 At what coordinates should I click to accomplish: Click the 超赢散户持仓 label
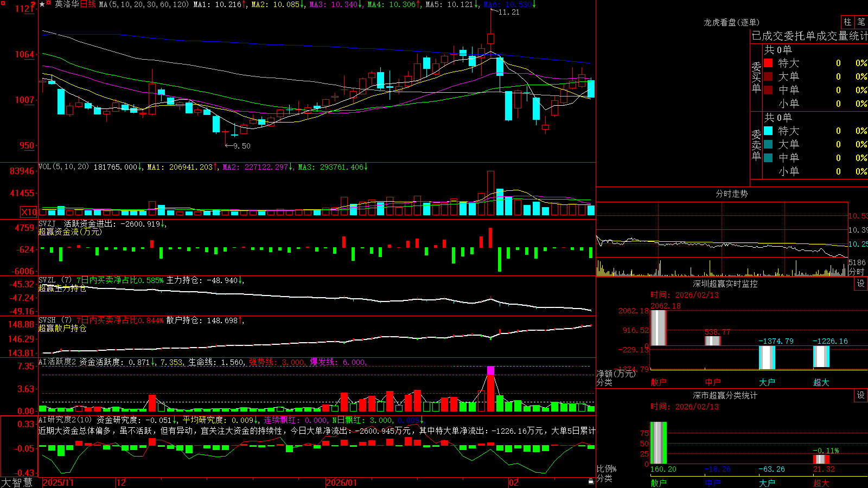click(x=62, y=329)
